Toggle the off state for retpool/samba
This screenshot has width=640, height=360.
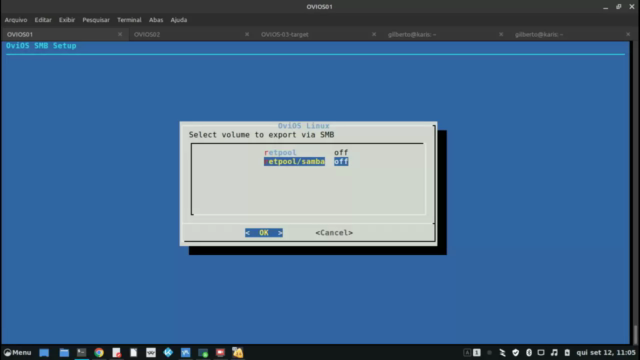tap(341, 162)
